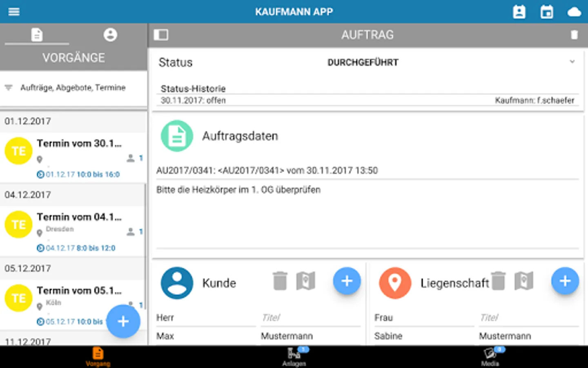The width and height of the screenshot is (588, 368).
Task: Click the blue Kunde person icon
Action: pos(177,283)
